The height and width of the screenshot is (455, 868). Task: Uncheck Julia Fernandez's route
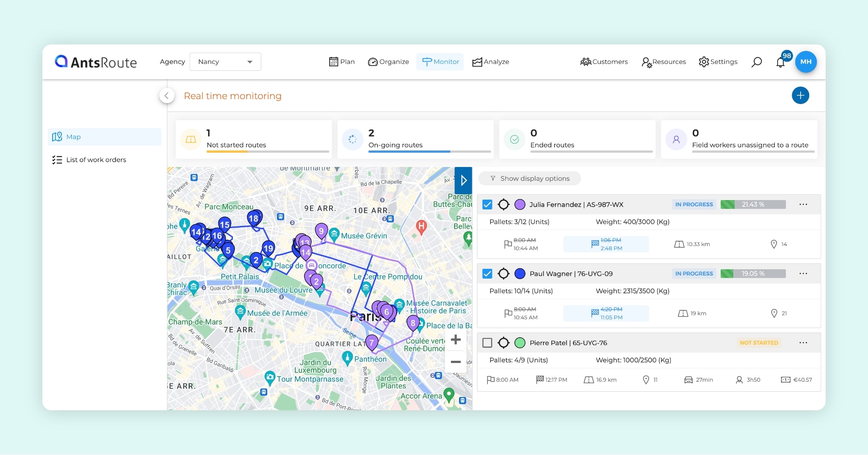tap(487, 204)
